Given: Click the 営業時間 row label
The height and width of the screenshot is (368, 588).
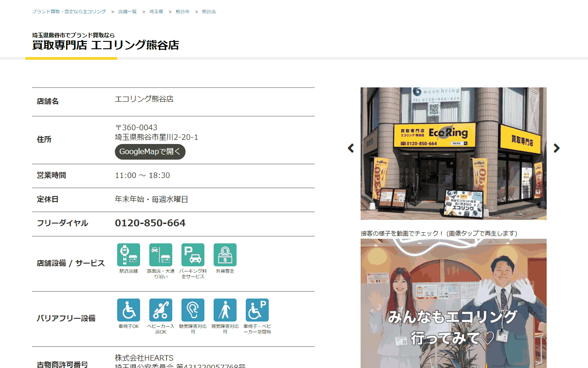Looking at the screenshot, I should 51,175.
